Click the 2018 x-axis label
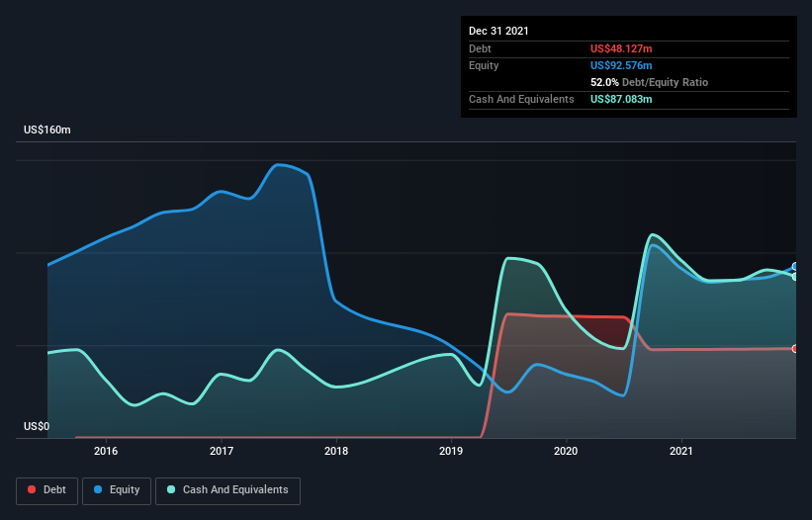812x520 pixels. point(336,451)
